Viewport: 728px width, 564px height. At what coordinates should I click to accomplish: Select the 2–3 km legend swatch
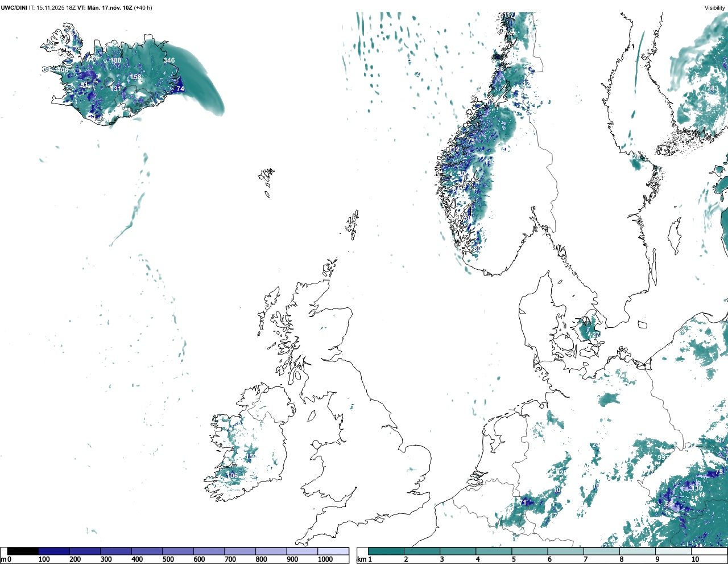pos(422,551)
